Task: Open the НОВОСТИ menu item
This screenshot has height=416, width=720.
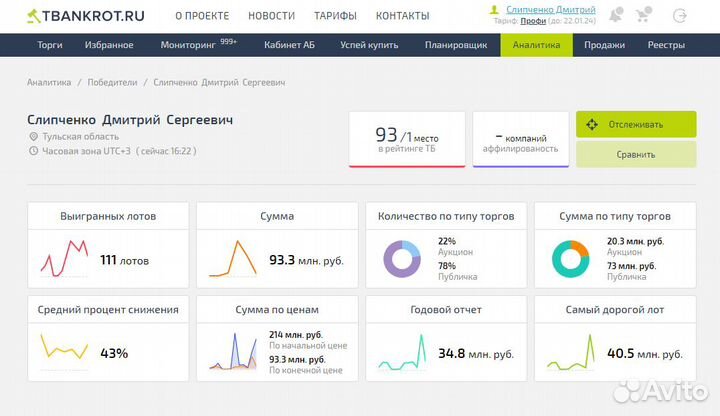Action: 271,16
